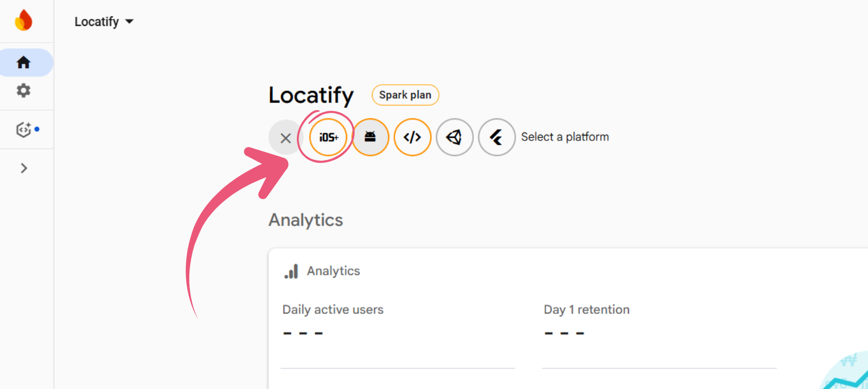Click the Spark plan badge
The width and height of the screenshot is (868, 389).
405,95
